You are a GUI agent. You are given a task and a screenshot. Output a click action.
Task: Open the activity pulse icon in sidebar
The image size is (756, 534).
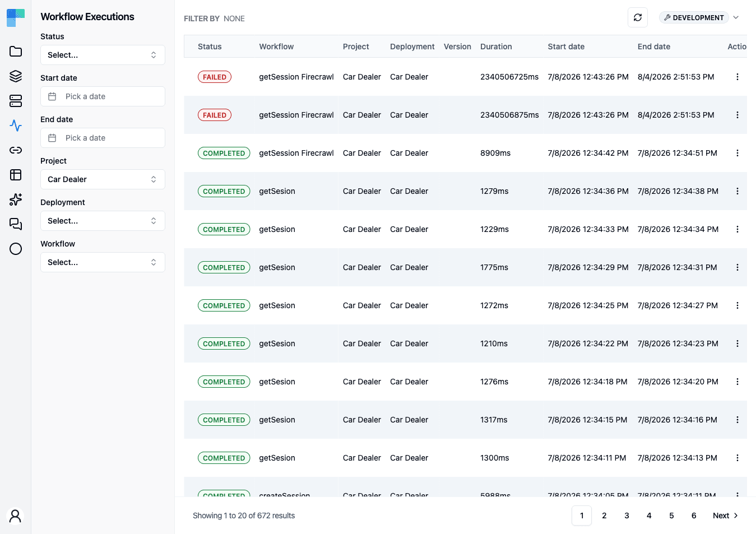click(16, 126)
